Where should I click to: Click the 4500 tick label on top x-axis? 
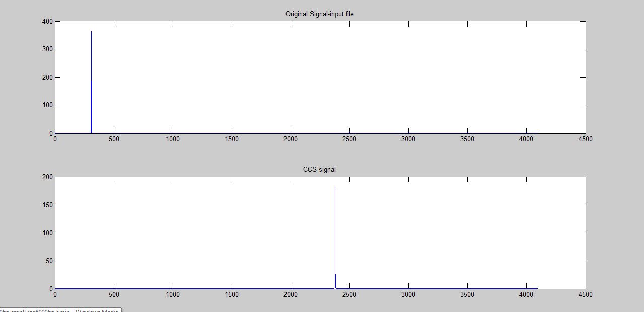[586, 139]
